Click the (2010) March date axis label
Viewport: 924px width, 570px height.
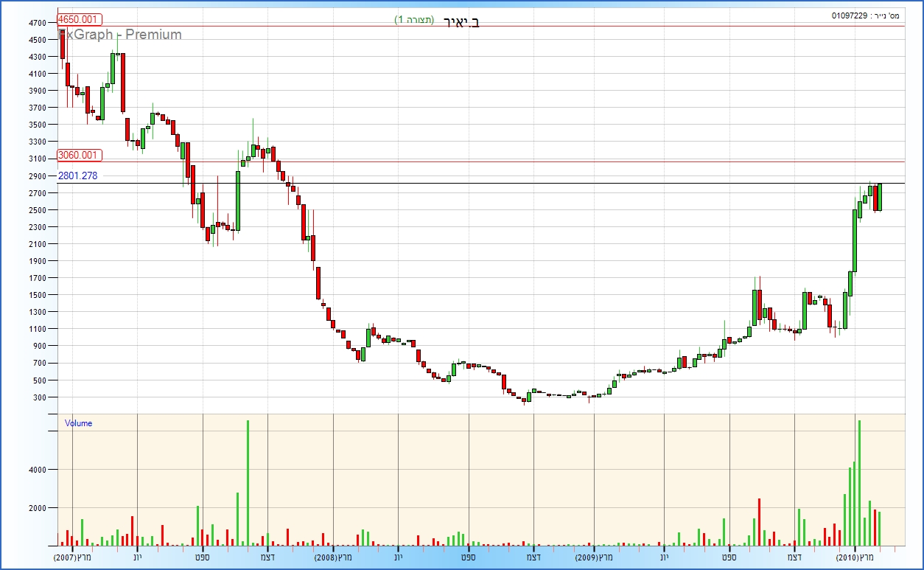[x=855, y=558]
